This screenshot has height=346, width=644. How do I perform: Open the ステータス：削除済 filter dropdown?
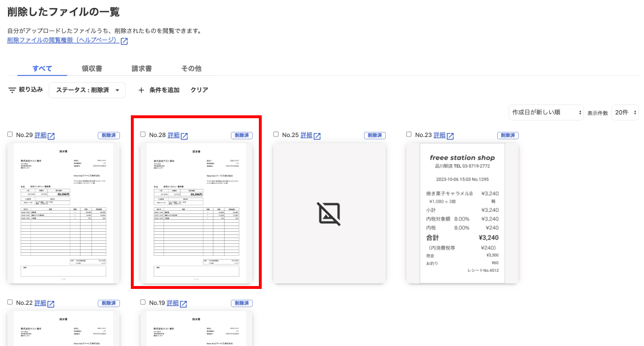click(x=87, y=90)
